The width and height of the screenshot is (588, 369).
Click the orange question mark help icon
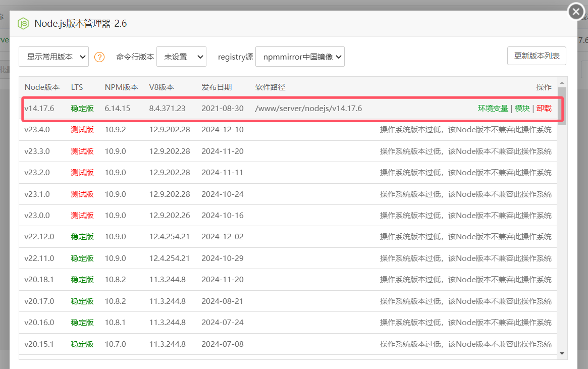(x=99, y=57)
